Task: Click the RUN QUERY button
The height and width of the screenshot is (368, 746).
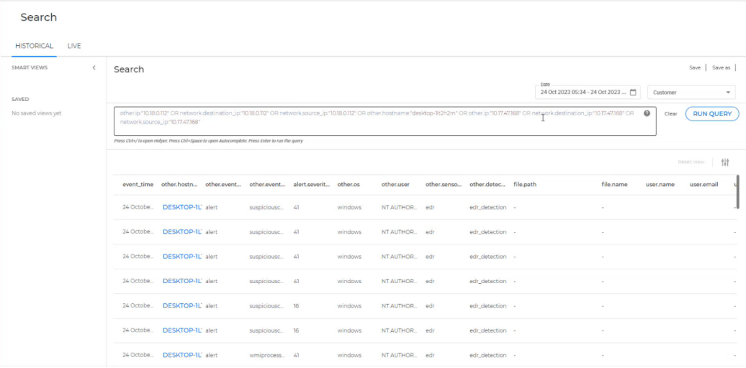Action: click(x=712, y=114)
